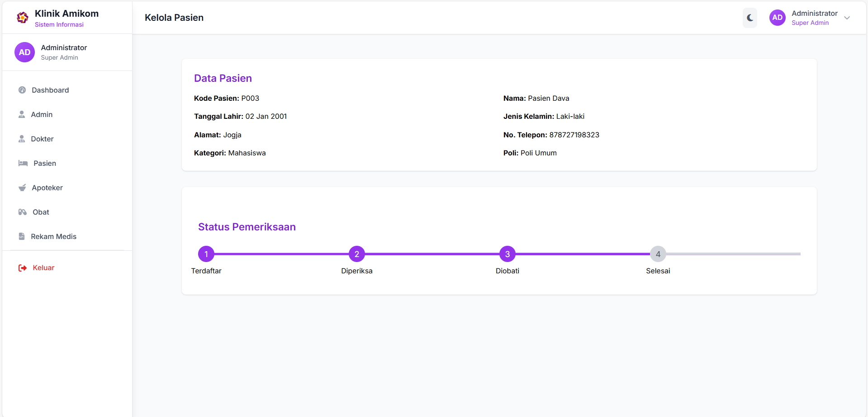Click the Klinik Amikom logo icon
Image resolution: width=868 pixels, height=417 pixels.
click(22, 18)
